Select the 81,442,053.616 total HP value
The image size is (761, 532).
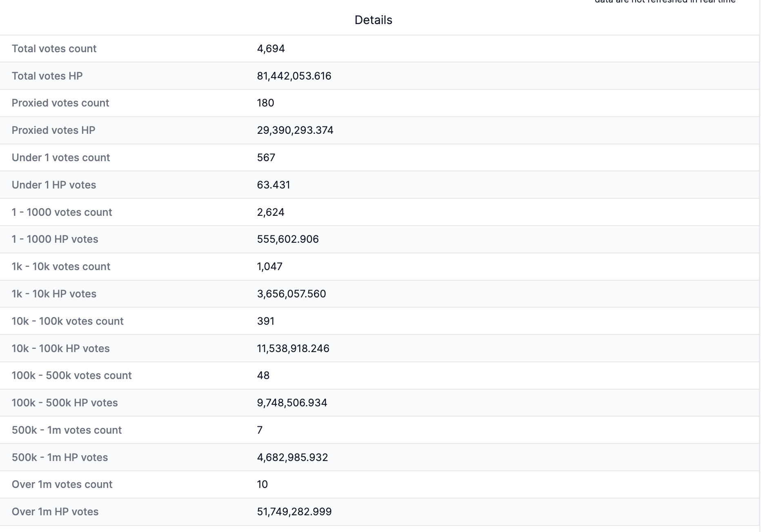294,76
